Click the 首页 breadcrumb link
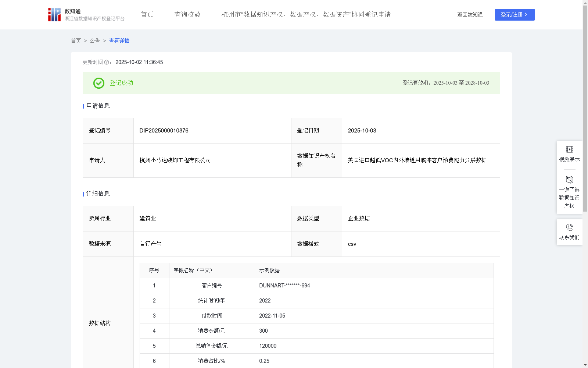The width and height of the screenshot is (588, 368). [x=76, y=41]
